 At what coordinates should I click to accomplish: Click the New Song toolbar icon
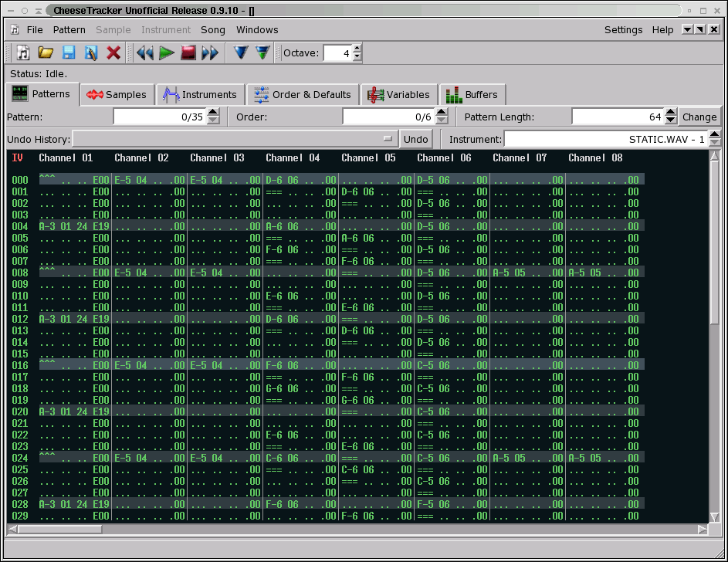pos(24,53)
